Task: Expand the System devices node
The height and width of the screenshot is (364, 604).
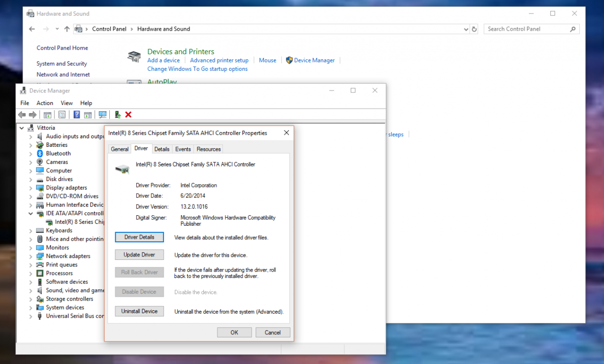Action: point(31,308)
